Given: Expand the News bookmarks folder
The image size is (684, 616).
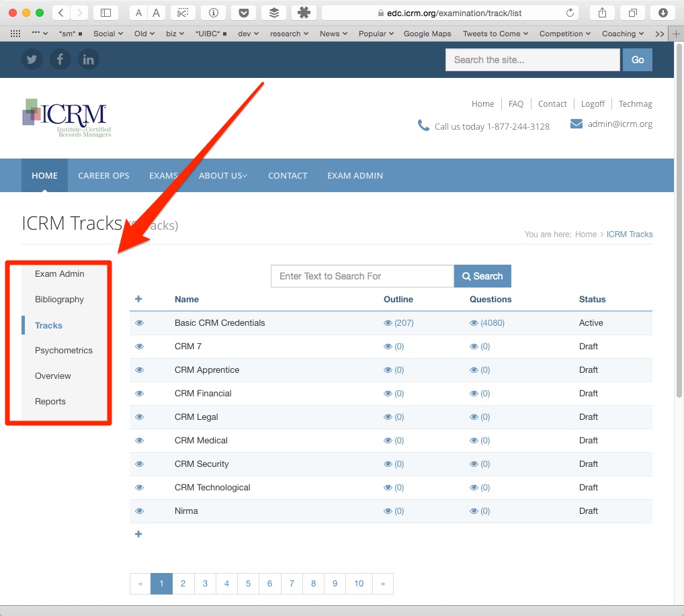Looking at the screenshot, I should click(334, 34).
